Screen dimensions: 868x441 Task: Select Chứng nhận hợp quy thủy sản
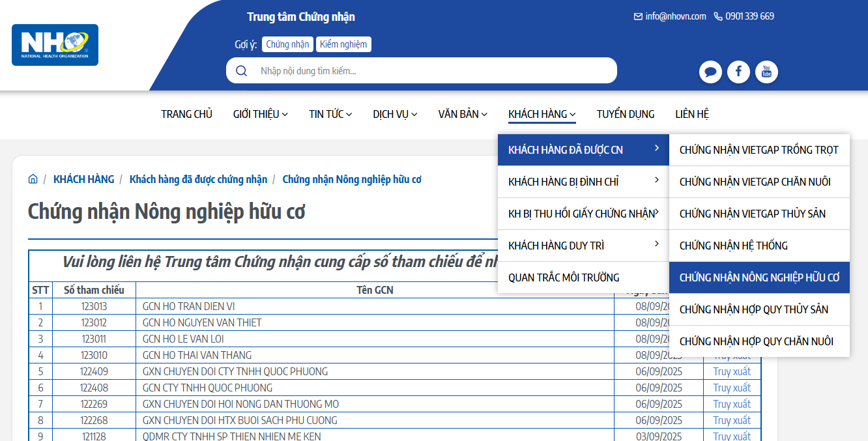[x=753, y=309]
